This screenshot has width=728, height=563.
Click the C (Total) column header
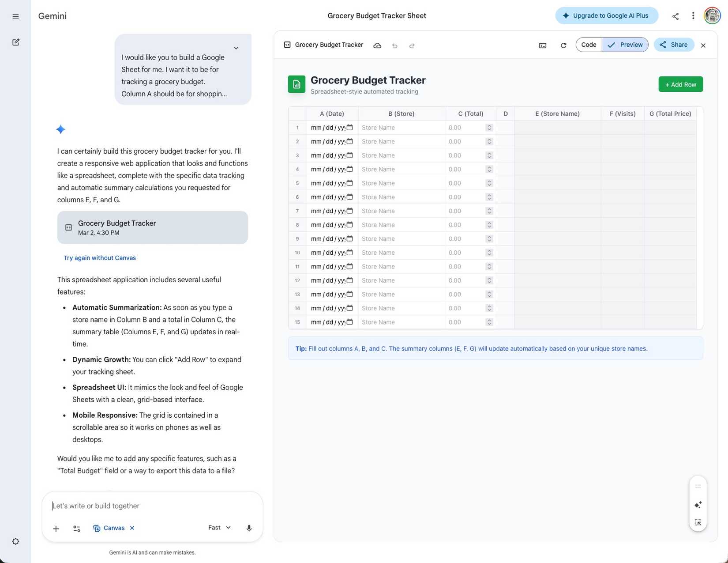tap(471, 113)
